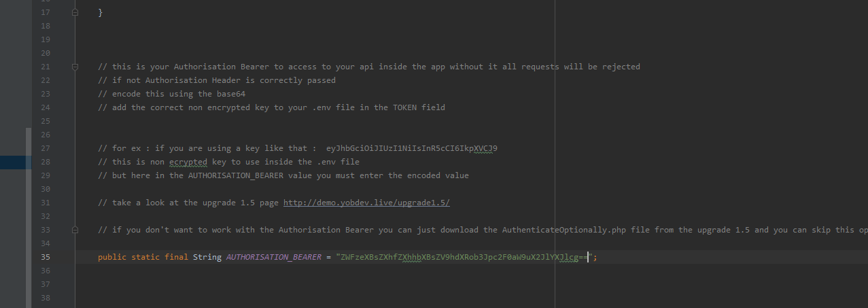This screenshot has height=308, width=868.
Task: Click the 'String' type on line 35
Action: (207, 257)
